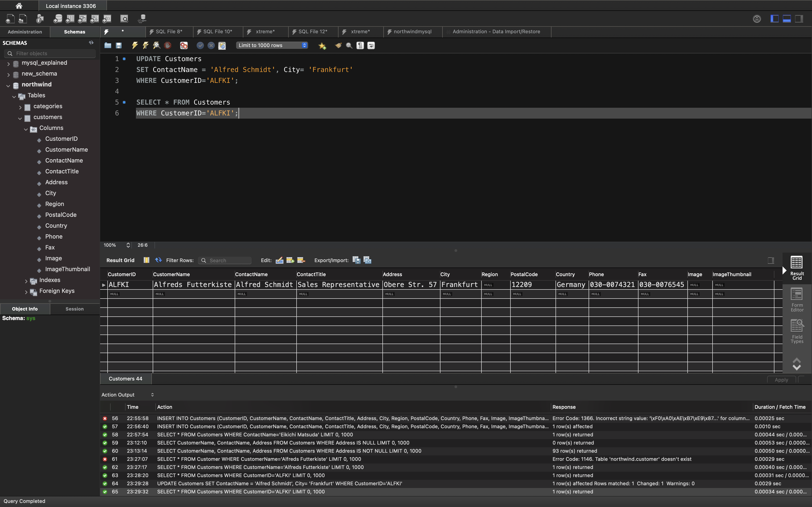Screen dimensions: 812x507
Task: Click the Beautify query broom icon
Action: coord(338,45)
